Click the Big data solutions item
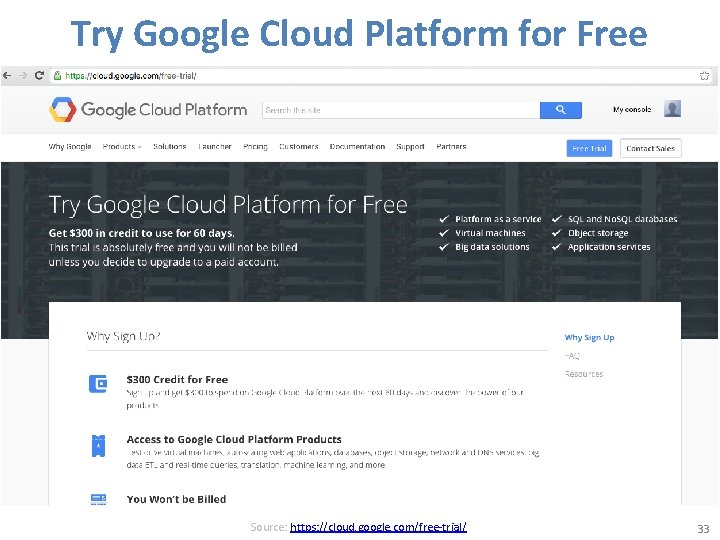 point(492,247)
